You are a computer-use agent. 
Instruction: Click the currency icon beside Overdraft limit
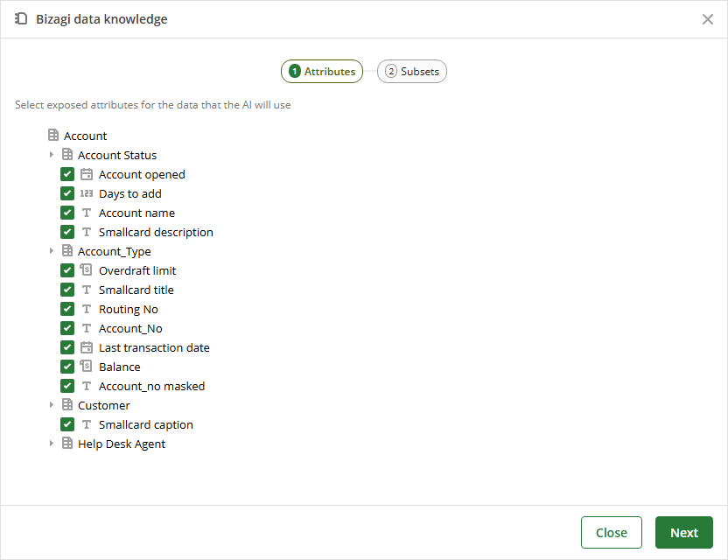point(86,269)
